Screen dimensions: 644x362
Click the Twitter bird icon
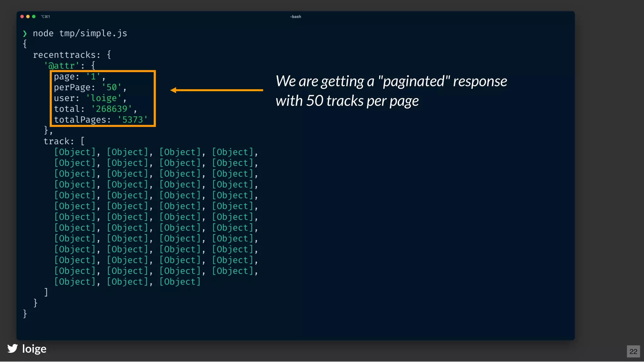pyautogui.click(x=13, y=348)
